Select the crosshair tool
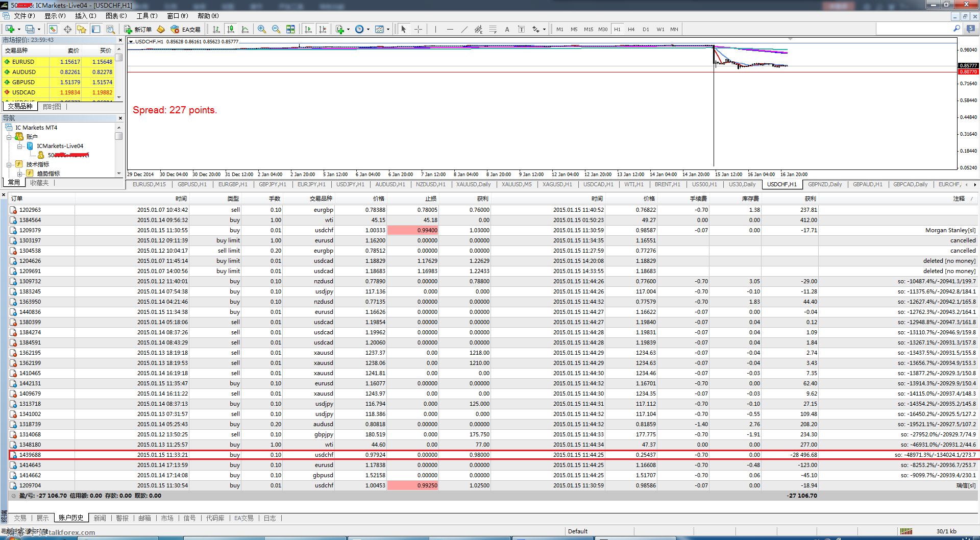 point(418,29)
